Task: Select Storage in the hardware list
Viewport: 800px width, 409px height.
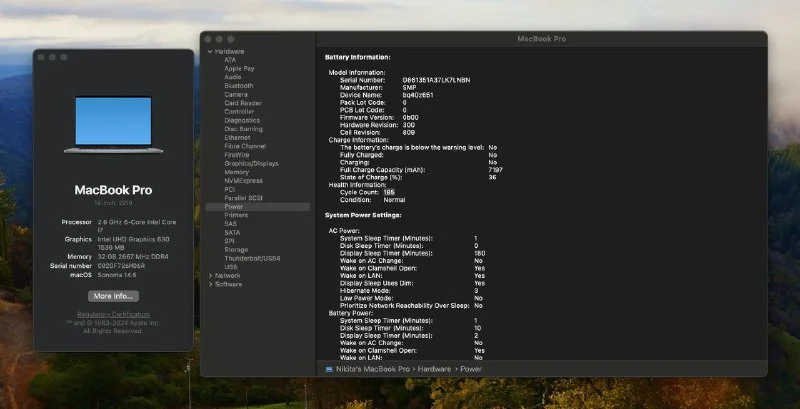Action: (237, 249)
